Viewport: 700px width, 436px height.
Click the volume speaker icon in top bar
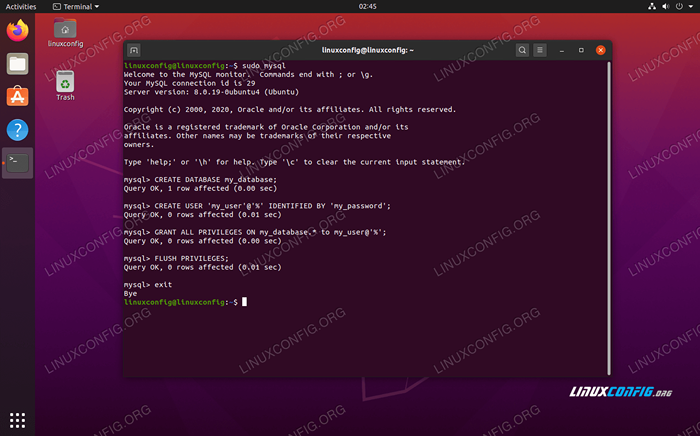[666, 6]
